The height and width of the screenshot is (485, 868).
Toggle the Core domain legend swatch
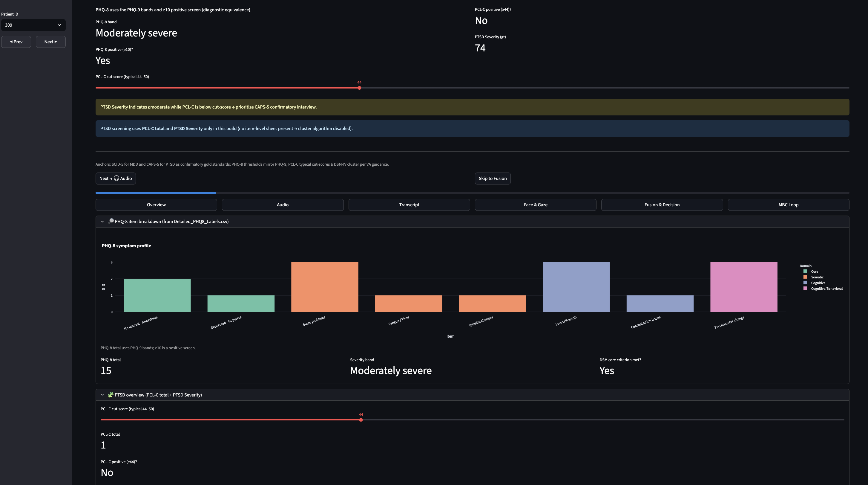pos(805,272)
